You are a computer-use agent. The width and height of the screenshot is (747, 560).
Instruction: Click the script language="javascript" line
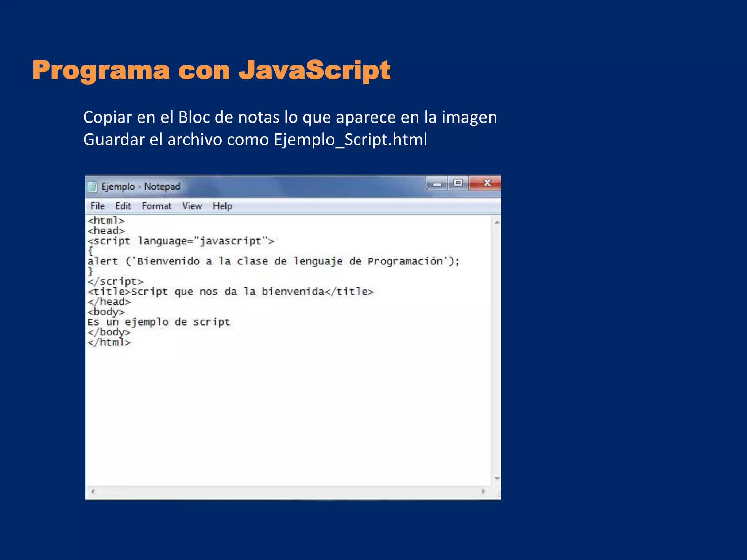[x=181, y=241]
